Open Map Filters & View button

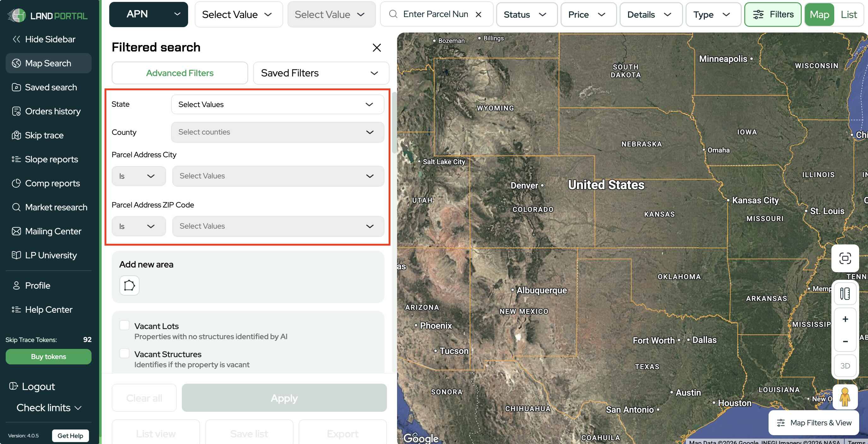coord(814,423)
